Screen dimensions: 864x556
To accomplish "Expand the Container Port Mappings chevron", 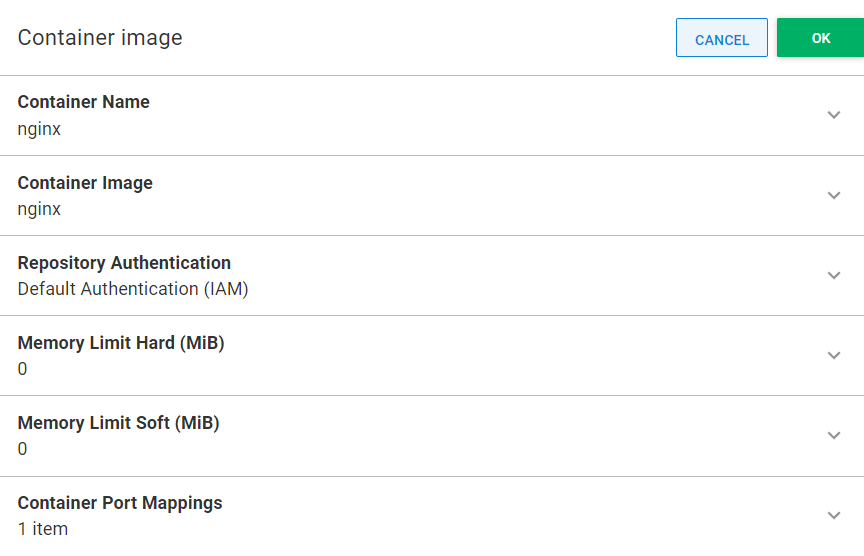I will pyautogui.click(x=834, y=515).
